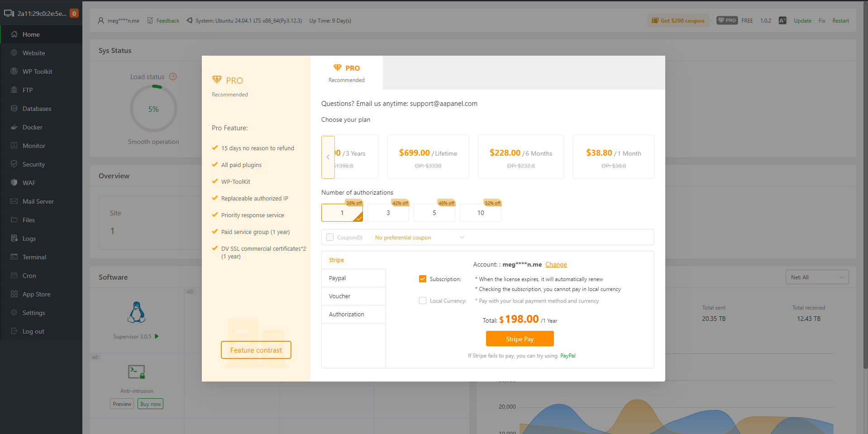Click the Feature contrast button
The height and width of the screenshot is (434, 868).
(x=256, y=350)
